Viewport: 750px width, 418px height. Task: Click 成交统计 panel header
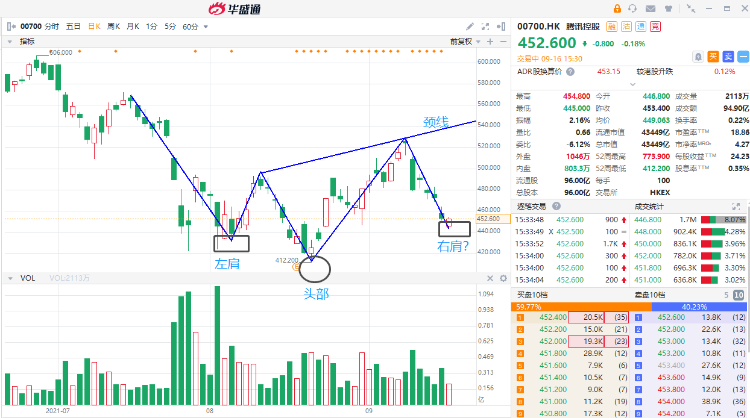click(x=649, y=207)
